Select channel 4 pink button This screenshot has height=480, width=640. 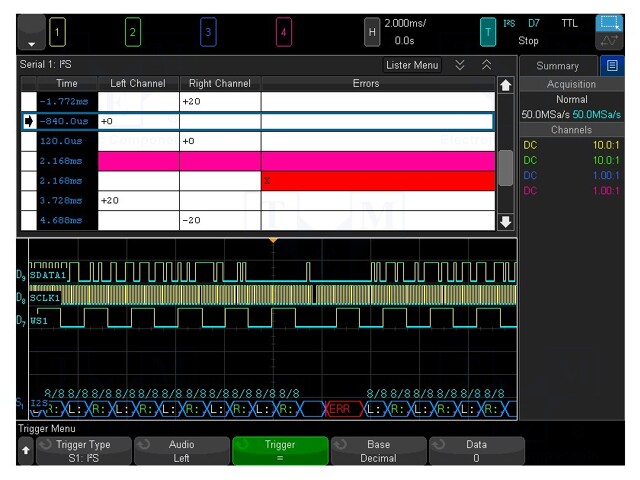[284, 32]
